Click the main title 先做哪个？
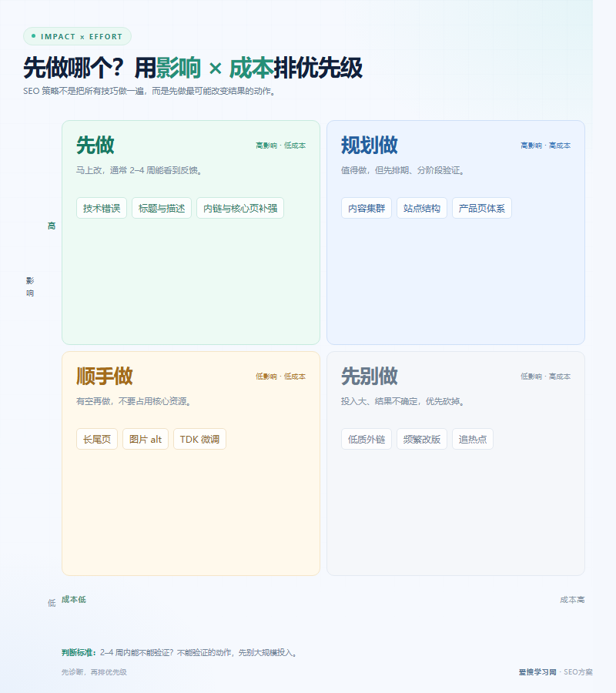Screen dimensions: 616x693 pyautogui.click(x=74, y=68)
